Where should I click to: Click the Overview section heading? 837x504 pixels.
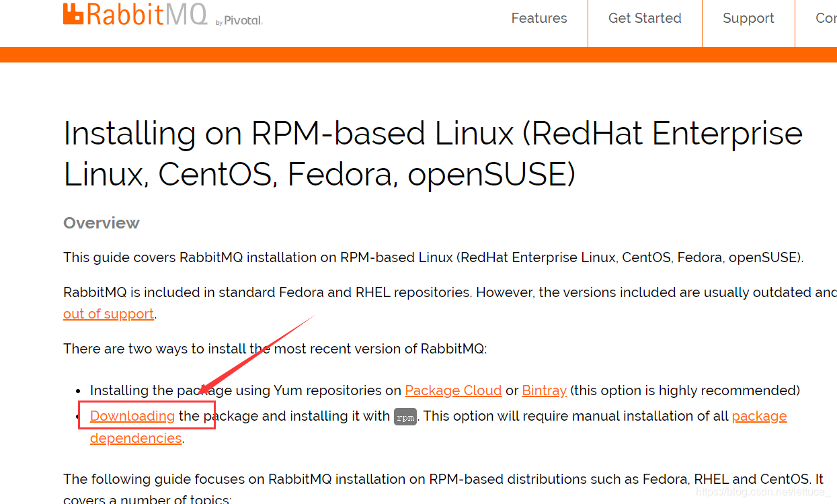point(101,222)
